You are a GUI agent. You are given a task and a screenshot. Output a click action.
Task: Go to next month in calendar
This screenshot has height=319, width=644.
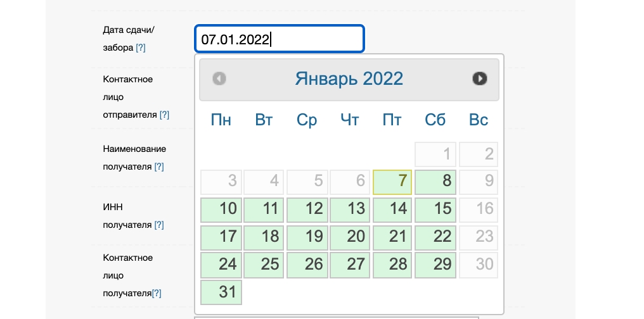(480, 78)
